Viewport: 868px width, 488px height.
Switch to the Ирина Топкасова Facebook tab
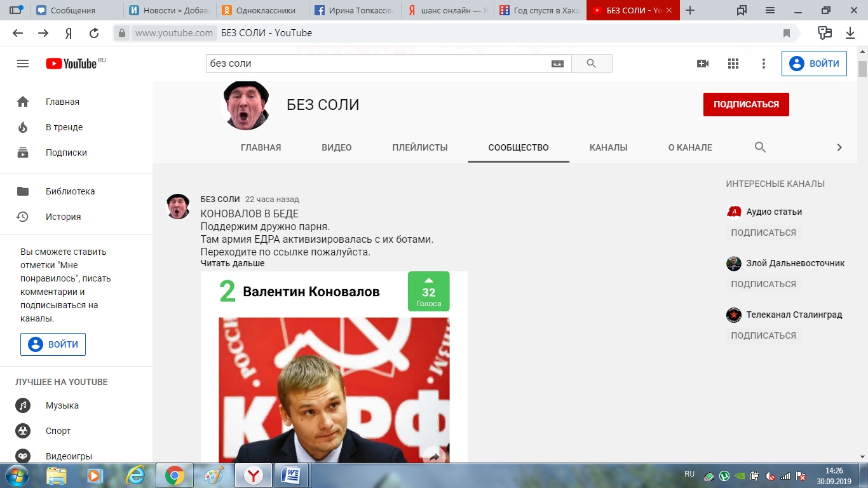tap(354, 10)
